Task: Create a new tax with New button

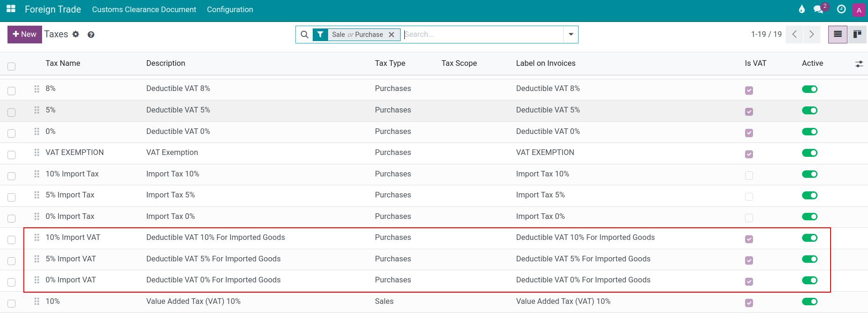Action: coord(25,35)
